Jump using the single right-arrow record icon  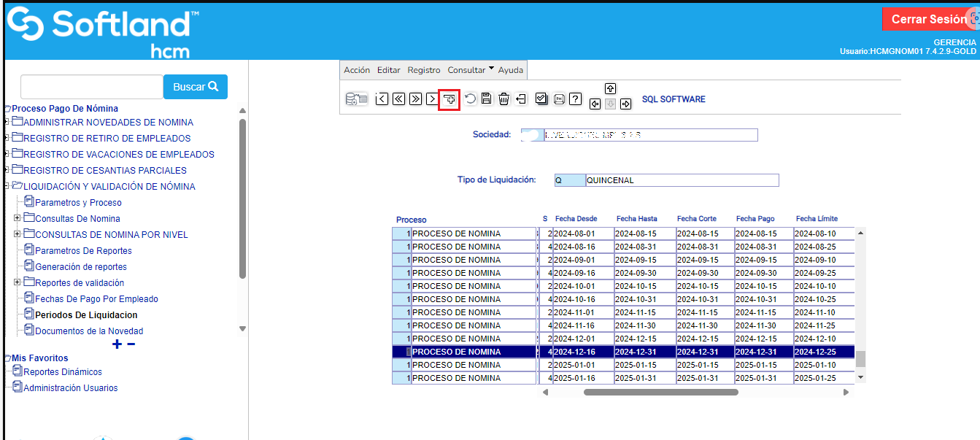pyautogui.click(x=432, y=99)
